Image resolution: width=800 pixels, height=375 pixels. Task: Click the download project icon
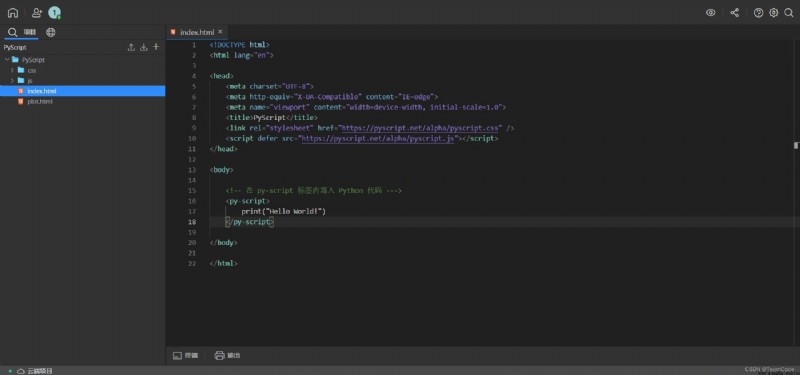pyautogui.click(x=144, y=47)
